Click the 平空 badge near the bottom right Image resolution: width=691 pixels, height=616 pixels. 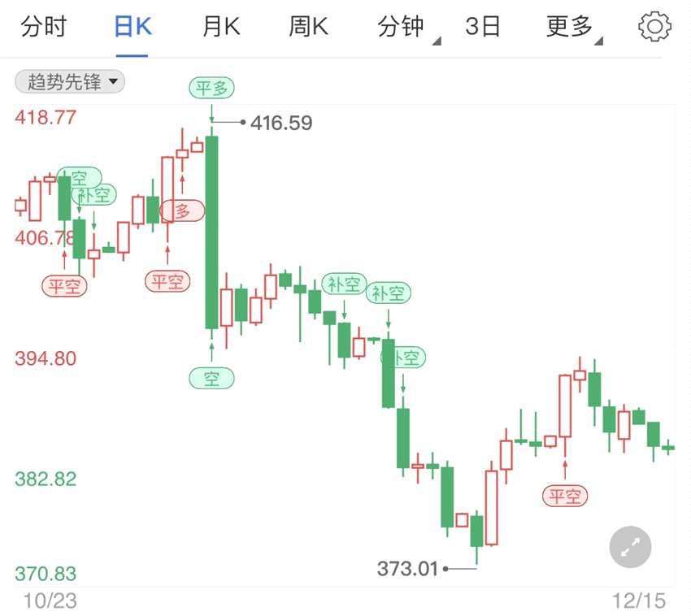tap(566, 496)
